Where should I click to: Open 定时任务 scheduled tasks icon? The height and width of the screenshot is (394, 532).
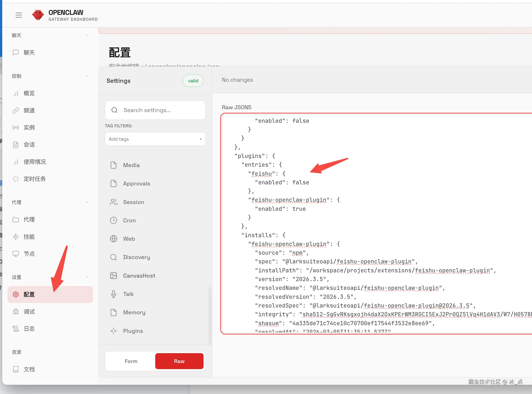coord(16,179)
